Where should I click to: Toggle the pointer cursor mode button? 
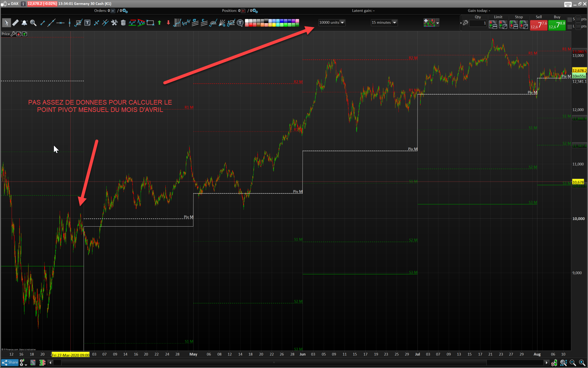click(x=6, y=23)
